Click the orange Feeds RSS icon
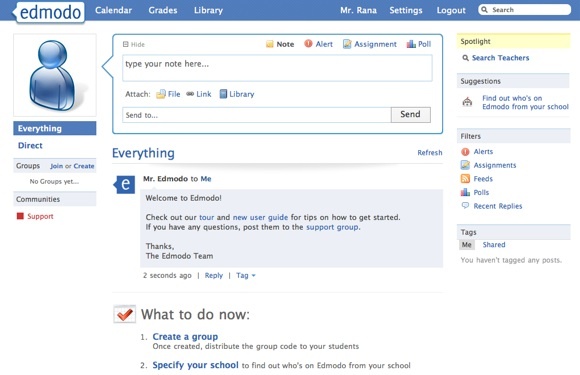Image resolution: width=580 pixels, height=375 pixels. coord(465,179)
